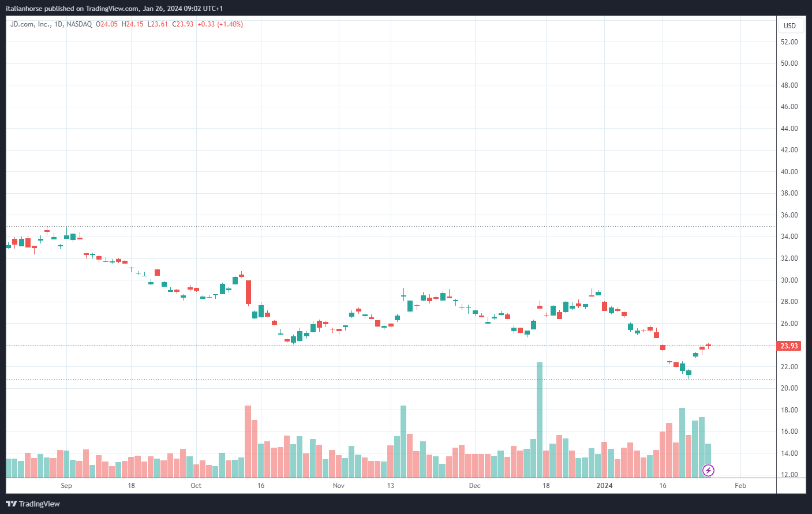Click the 26.00 price axis label
The image size is (812, 514).
click(x=789, y=324)
